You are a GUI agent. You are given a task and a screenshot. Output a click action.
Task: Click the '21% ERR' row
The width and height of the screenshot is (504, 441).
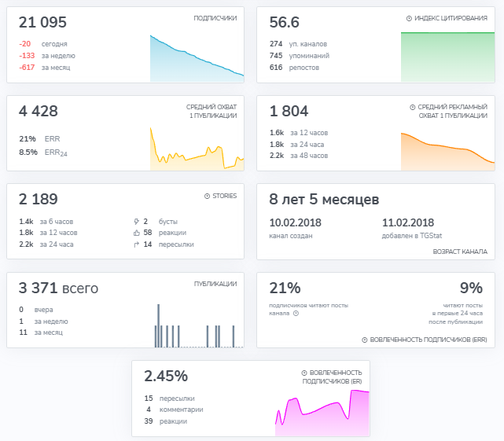[39, 139]
